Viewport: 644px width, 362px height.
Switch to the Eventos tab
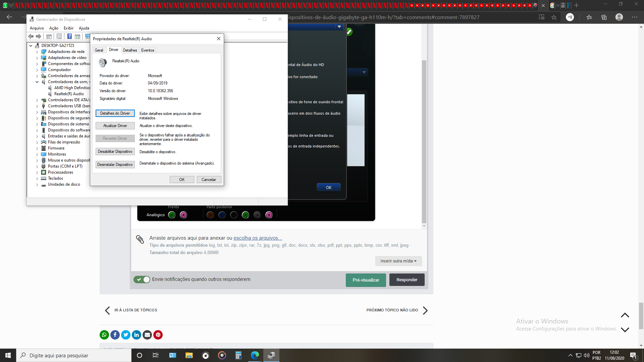[148, 50]
